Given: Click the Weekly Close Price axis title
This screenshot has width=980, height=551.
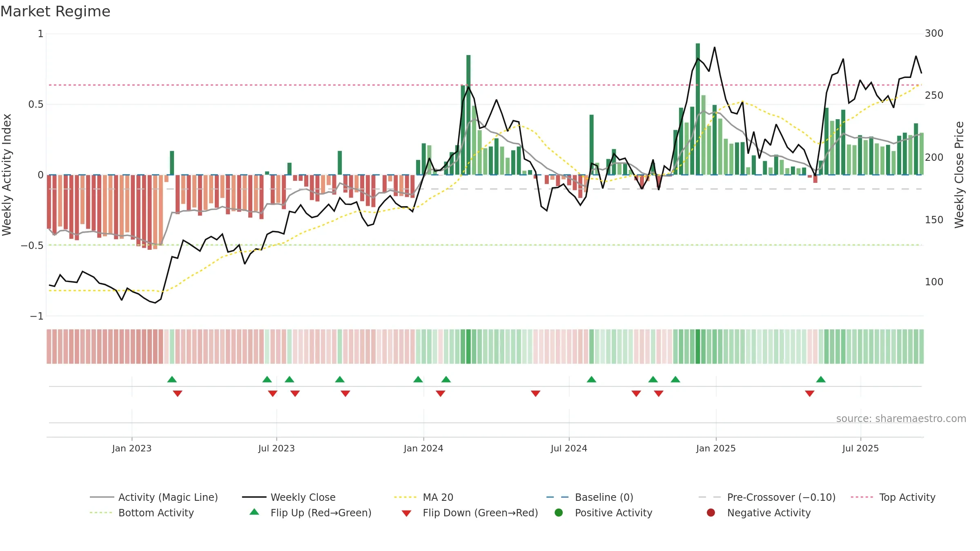Looking at the screenshot, I should click(x=959, y=175).
